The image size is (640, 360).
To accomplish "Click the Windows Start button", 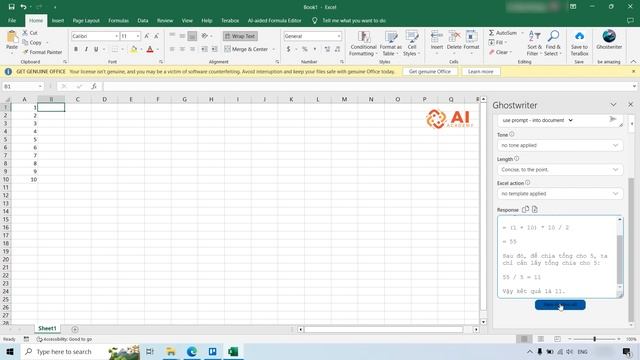I will [10, 351].
